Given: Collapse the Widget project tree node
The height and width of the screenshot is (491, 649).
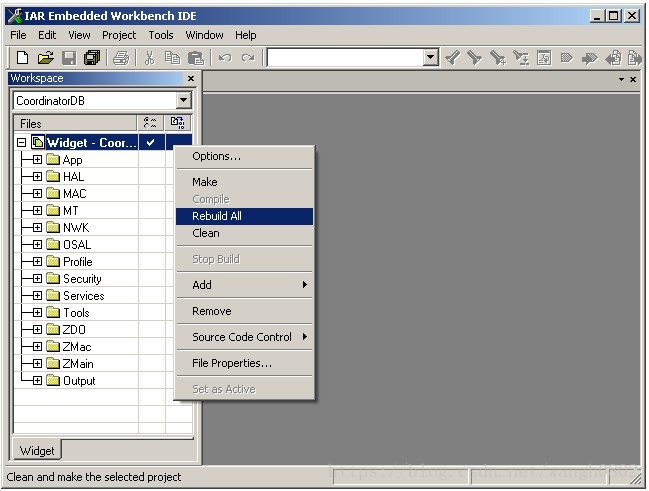Looking at the screenshot, I should [22, 143].
